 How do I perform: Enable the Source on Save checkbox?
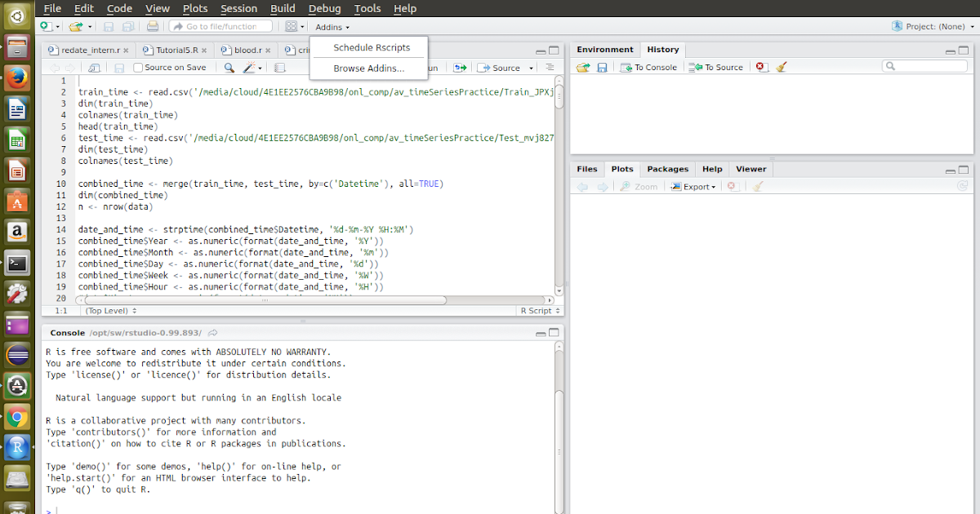[x=137, y=67]
